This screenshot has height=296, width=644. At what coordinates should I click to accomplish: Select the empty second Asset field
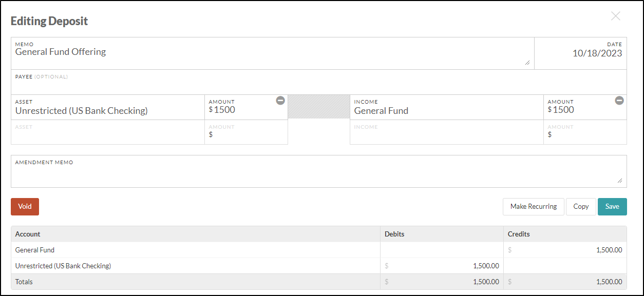108,132
